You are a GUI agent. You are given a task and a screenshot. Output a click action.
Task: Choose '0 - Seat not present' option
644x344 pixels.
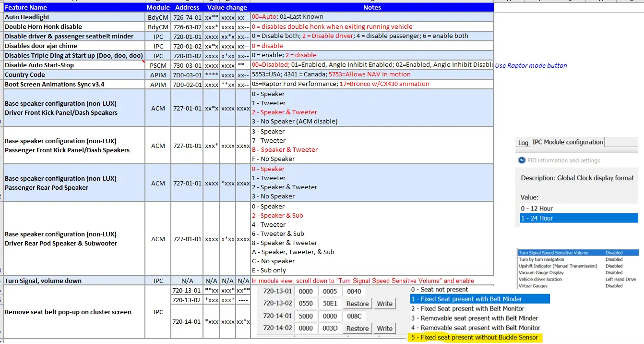tap(440, 290)
